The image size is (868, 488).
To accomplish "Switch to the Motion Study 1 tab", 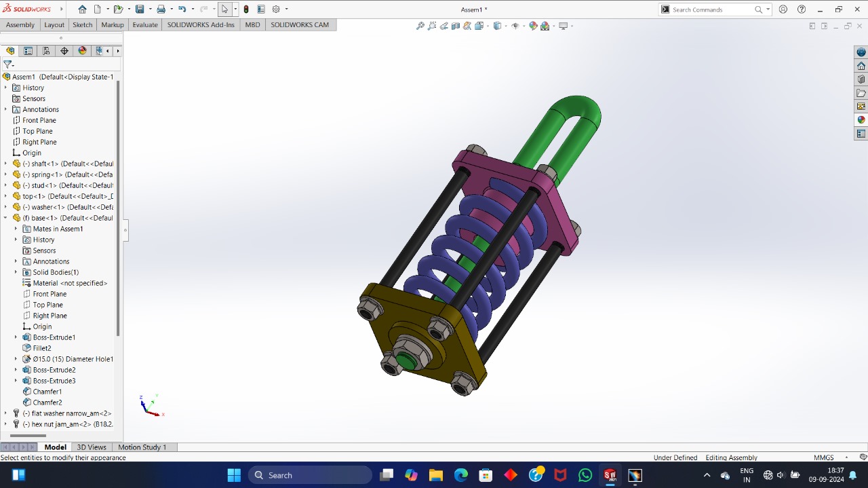I will (142, 447).
